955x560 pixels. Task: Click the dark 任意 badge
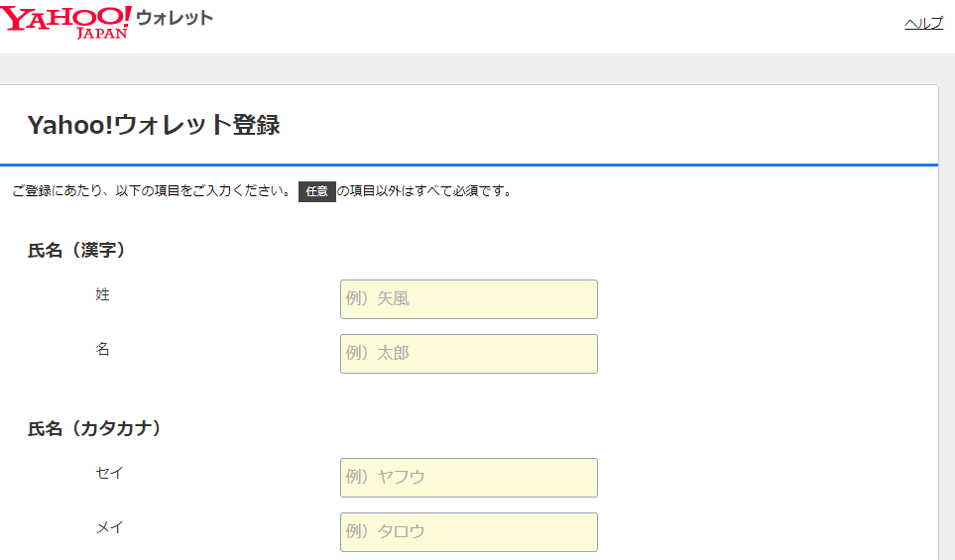click(316, 191)
